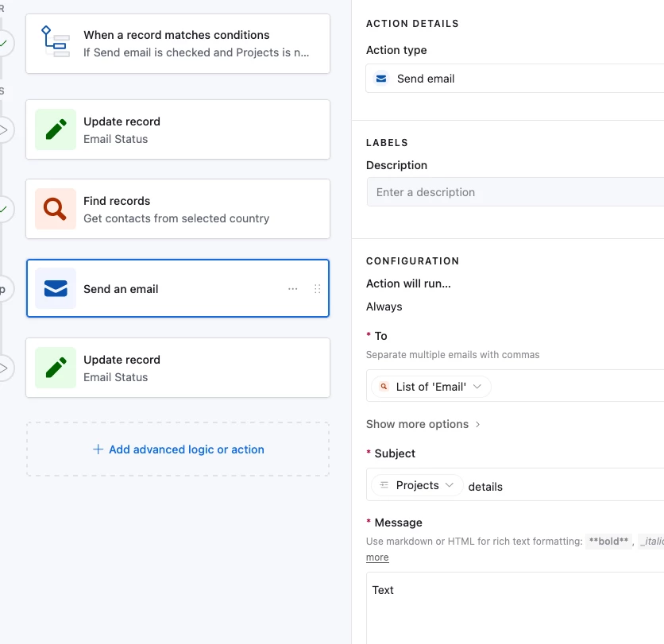Image resolution: width=664 pixels, height=644 pixels.
Task: Click the field icon in the Projects token
Action: coord(384,485)
